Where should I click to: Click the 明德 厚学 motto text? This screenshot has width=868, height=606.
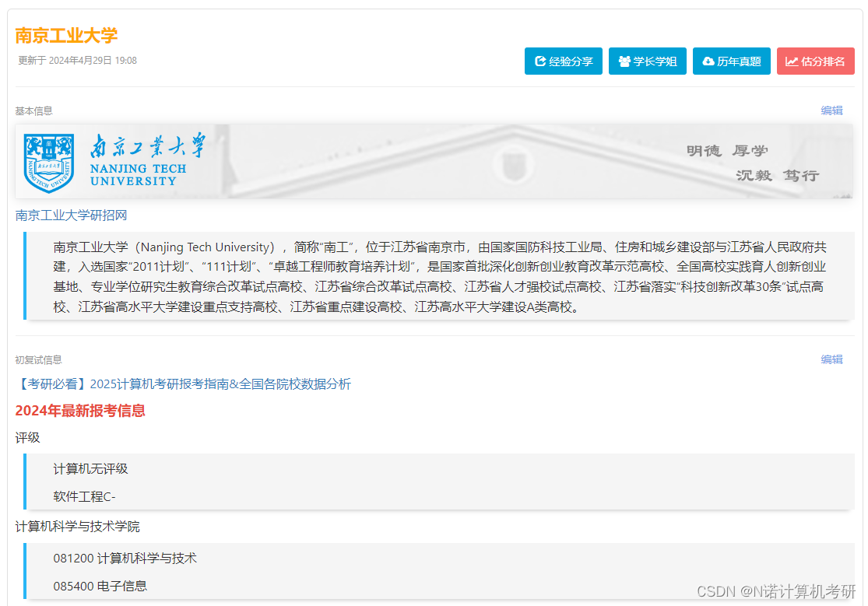[x=727, y=151]
